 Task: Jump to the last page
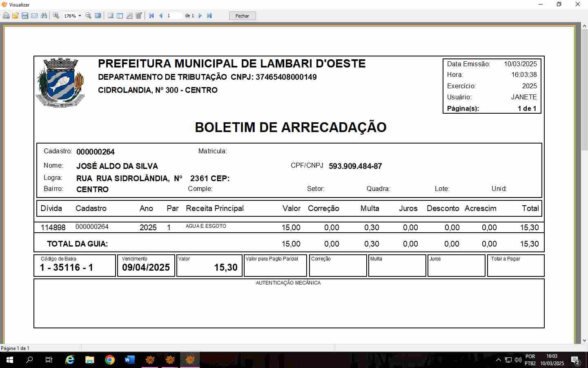(209, 16)
